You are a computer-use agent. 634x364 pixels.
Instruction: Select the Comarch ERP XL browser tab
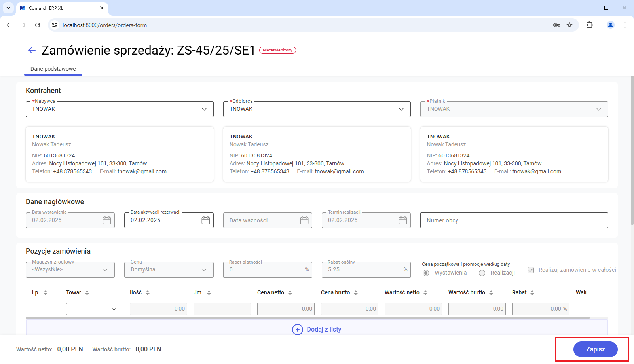click(x=59, y=8)
